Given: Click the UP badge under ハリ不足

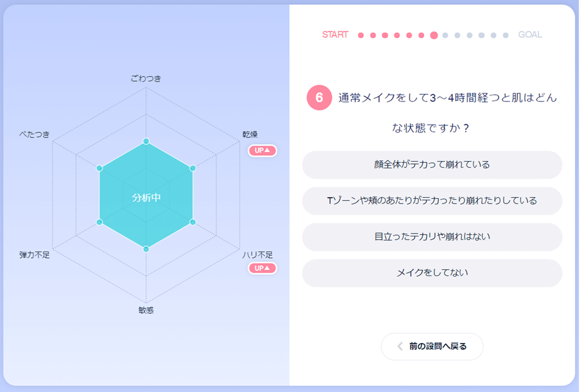Looking at the screenshot, I should pyautogui.click(x=262, y=268).
